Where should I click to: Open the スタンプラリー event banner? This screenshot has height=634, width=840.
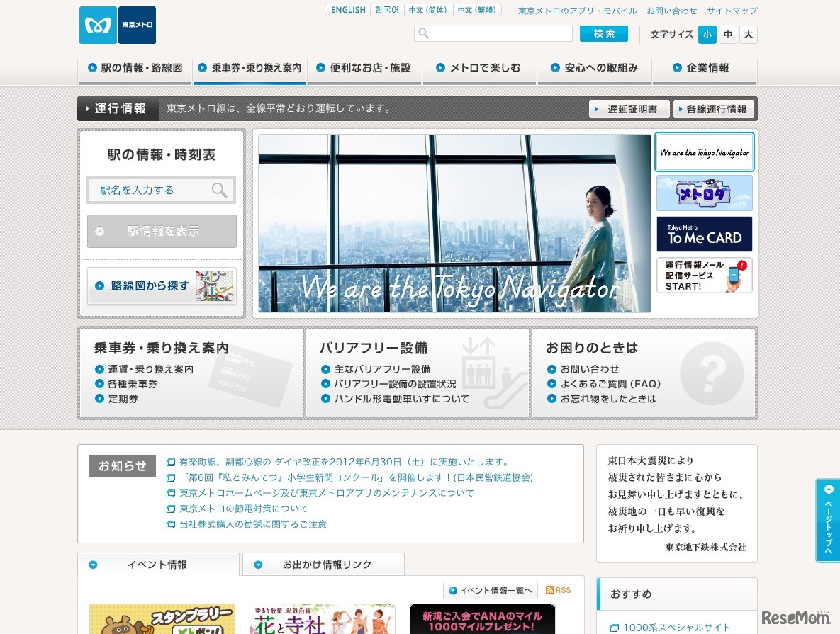tap(162, 619)
